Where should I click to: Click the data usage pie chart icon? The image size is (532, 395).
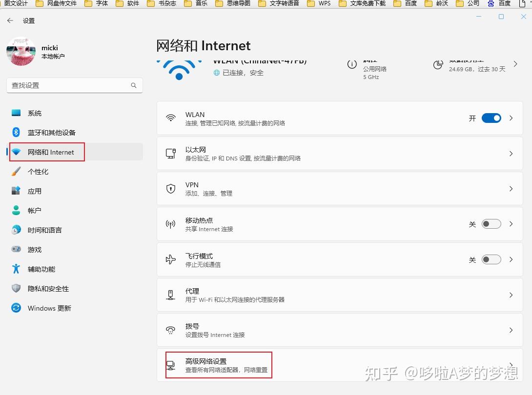pos(438,64)
